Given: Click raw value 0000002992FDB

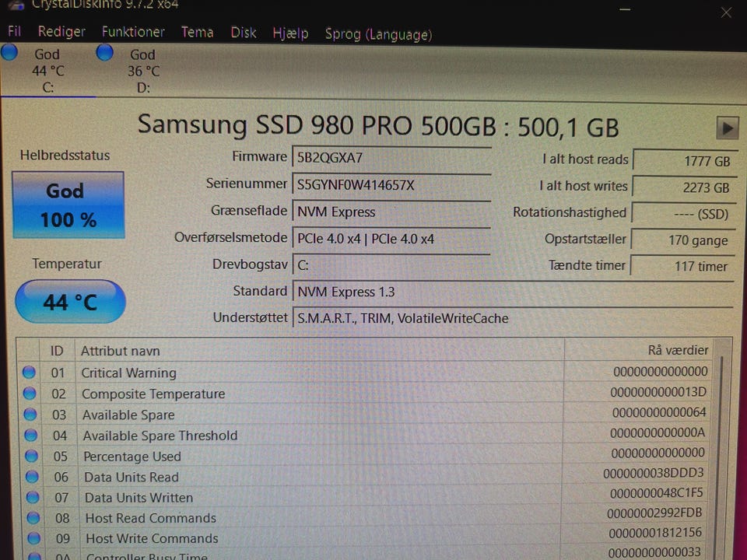Looking at the screenshot, I should (654, 513).
